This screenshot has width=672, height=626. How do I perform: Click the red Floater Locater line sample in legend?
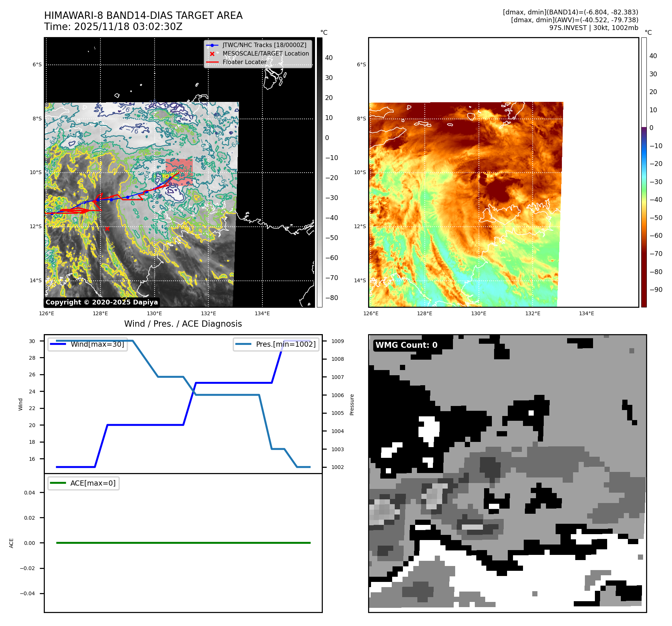(x=212, y=62)
